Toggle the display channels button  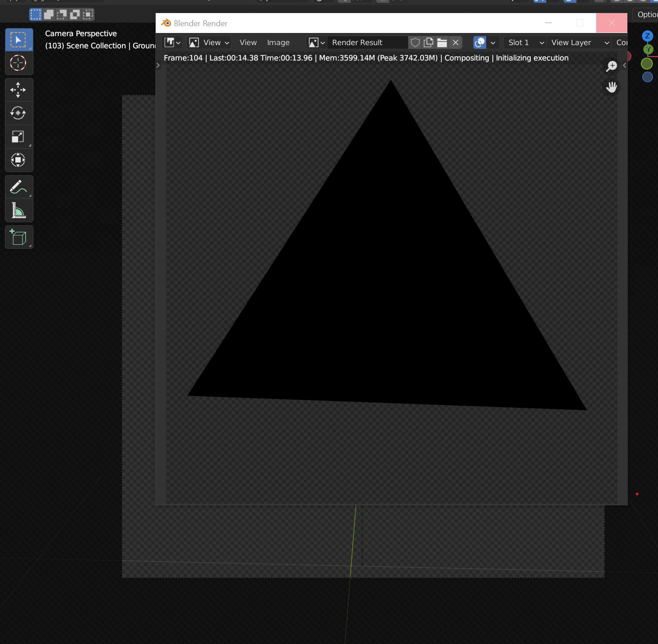click(x=480, y=42)
